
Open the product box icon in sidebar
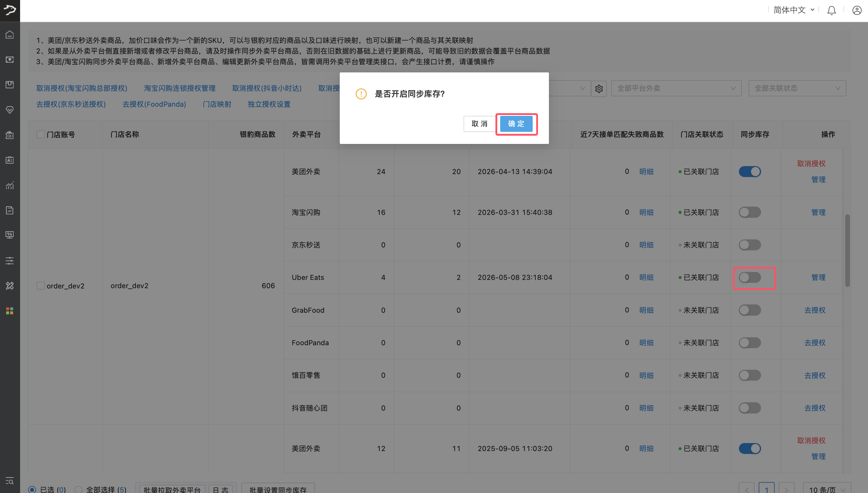click(x=10, y=85)
